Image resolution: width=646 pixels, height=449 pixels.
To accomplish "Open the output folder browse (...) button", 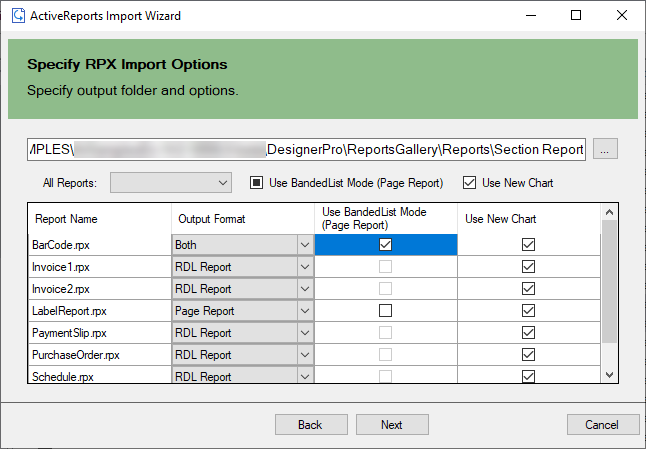I will point(605,149).
